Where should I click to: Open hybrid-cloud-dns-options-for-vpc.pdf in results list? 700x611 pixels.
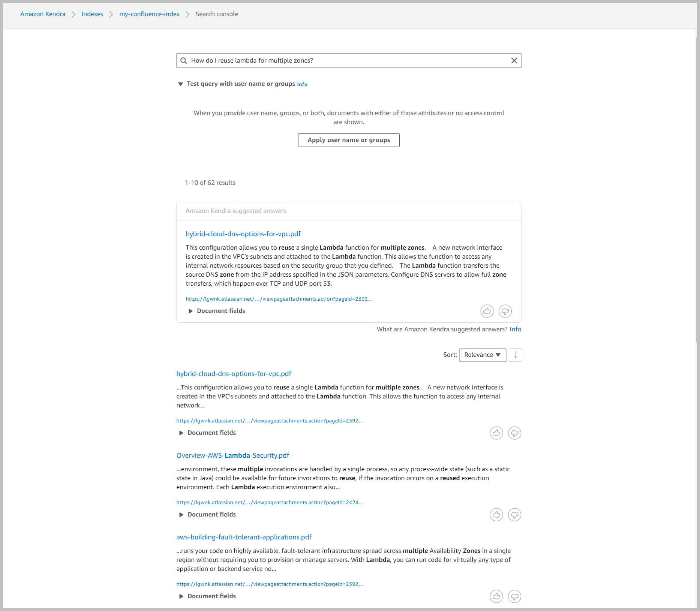click(234, 374)
